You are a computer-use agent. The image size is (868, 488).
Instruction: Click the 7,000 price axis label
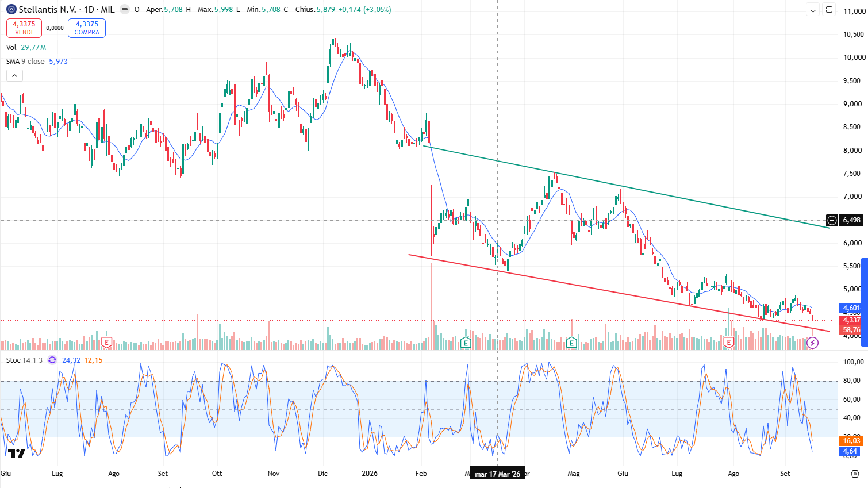point(853,197)
